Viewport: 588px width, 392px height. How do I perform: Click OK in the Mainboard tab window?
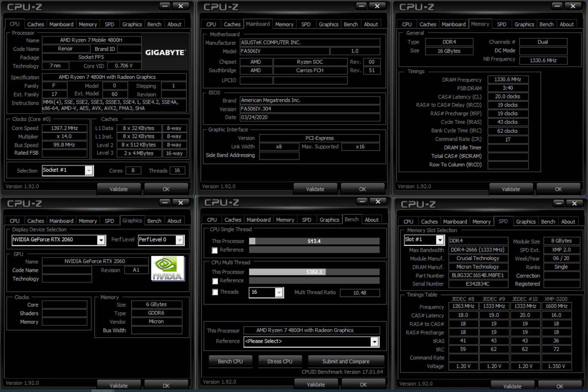point(363,189)
